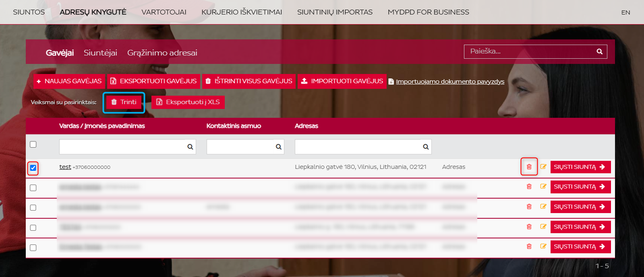Switch to the Grąžinimo adresai tab

click(x=162, y=53)
